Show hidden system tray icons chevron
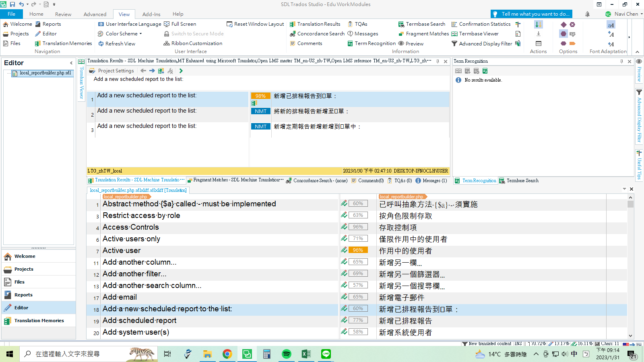 tap(536, 354)
